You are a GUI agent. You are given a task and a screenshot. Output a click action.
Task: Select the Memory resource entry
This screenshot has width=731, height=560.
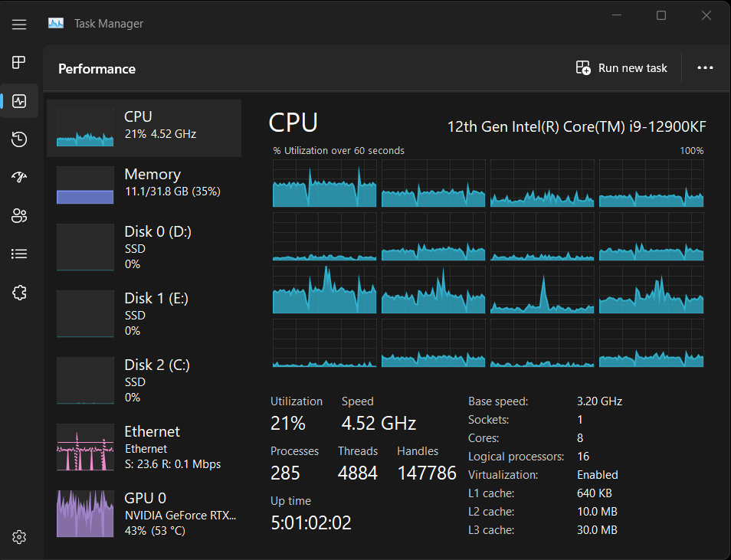pyautogui.click(x=144, y=185)
